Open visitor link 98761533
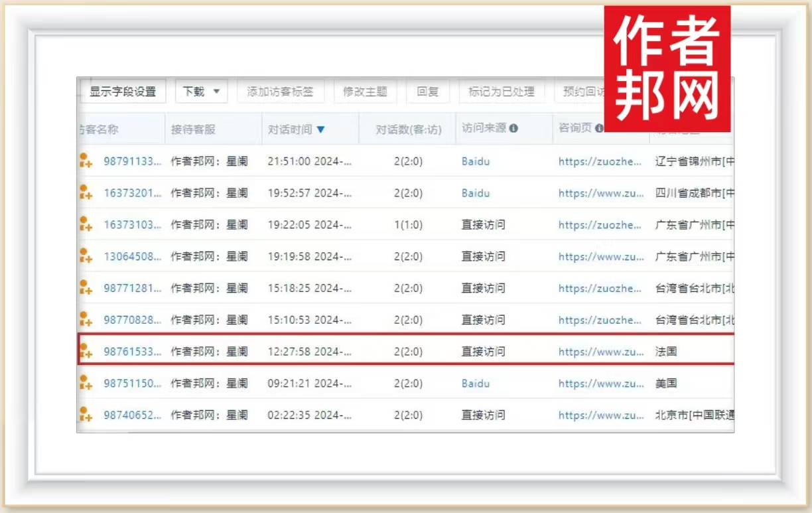Viewport: 812px width, 513px height. tap(132, 352)
